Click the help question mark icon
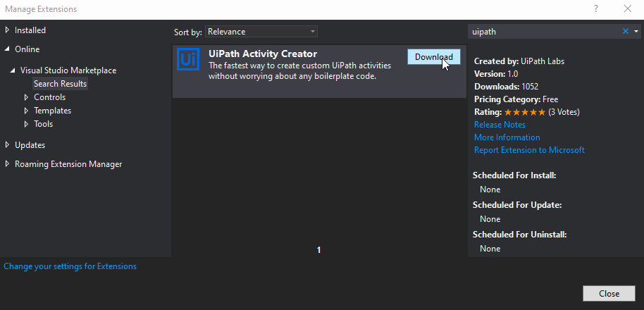The height and width of the screenshot is (310, 644). [x=596, y=8]
